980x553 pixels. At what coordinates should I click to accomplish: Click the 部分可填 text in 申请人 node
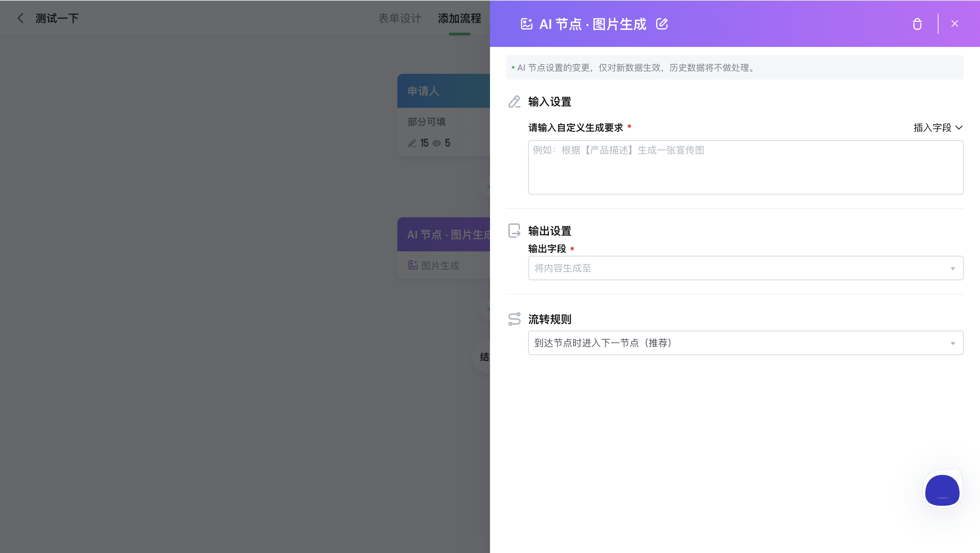pos(426,122)
